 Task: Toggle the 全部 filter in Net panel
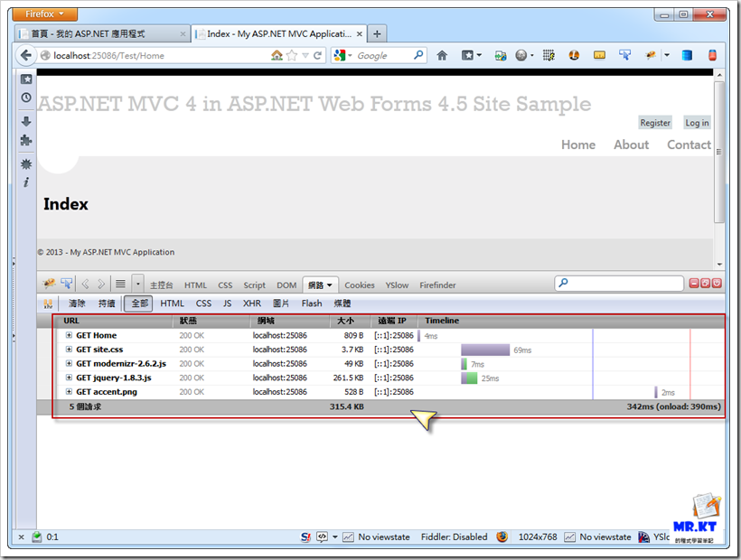138,303
